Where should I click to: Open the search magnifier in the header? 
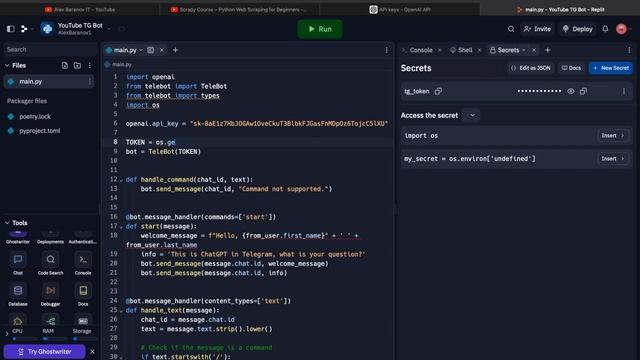click(511, 29)
